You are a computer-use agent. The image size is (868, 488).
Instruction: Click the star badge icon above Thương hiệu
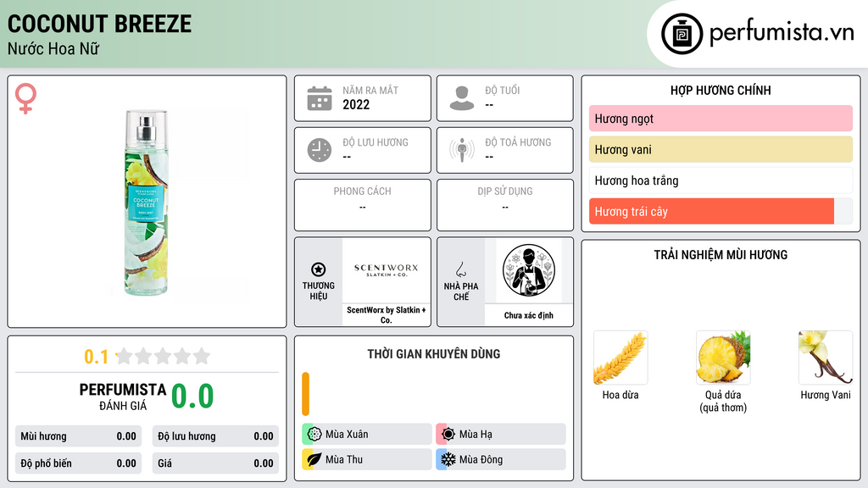coord(319,269)
